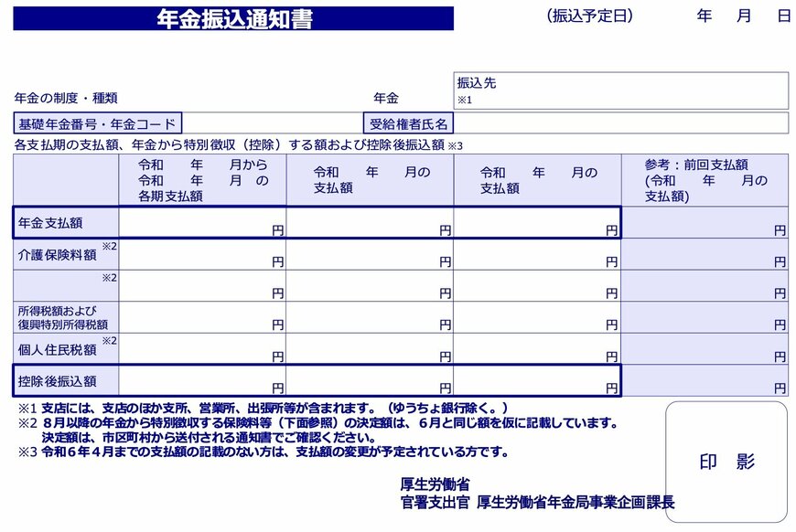Click the 各期支払額 column header

[x=199, y=180]
